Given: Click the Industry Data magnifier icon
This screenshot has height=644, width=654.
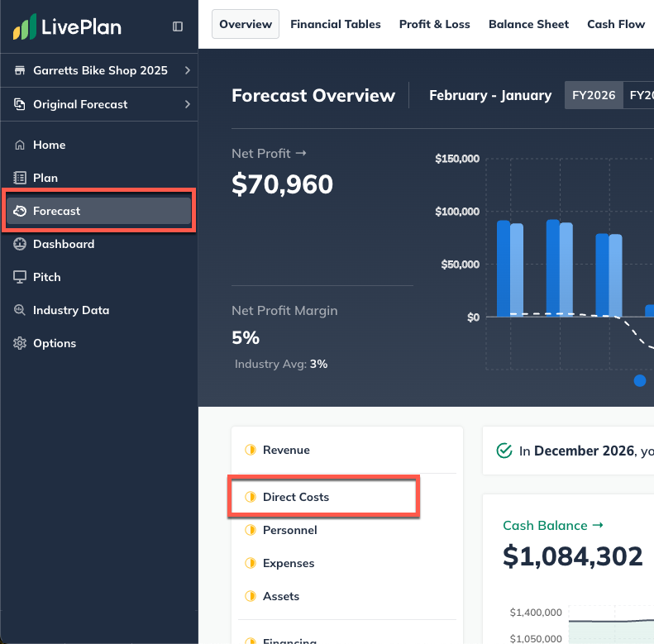Looking at the screenshot, I should coord(20,310).
